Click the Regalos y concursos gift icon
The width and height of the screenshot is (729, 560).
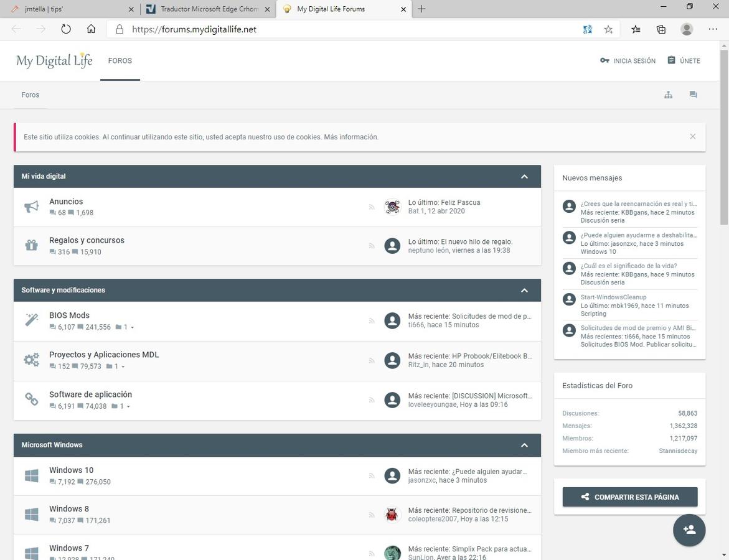[x=32, y=245]
